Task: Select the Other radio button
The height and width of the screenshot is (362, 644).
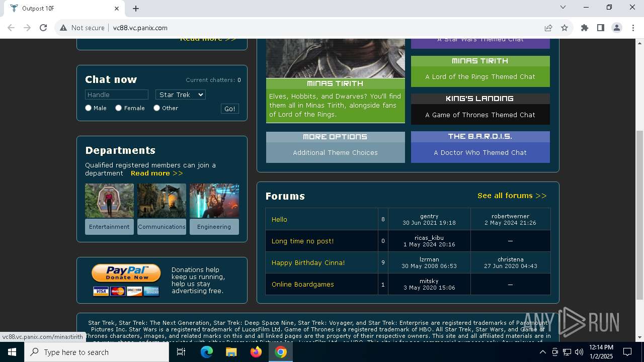Action: 156,108
